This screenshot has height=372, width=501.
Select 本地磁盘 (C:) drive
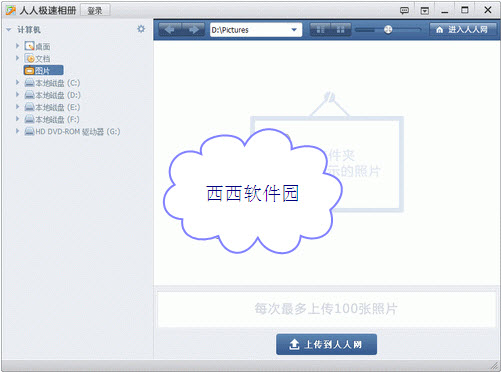point(52,83)
